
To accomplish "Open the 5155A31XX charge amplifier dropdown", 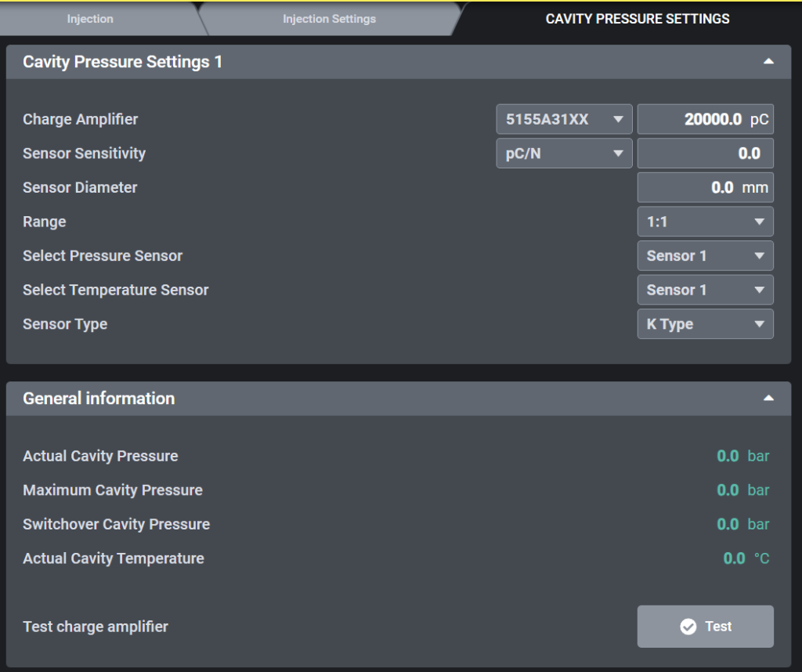I will pyautogui.click(x=564, y=120).
